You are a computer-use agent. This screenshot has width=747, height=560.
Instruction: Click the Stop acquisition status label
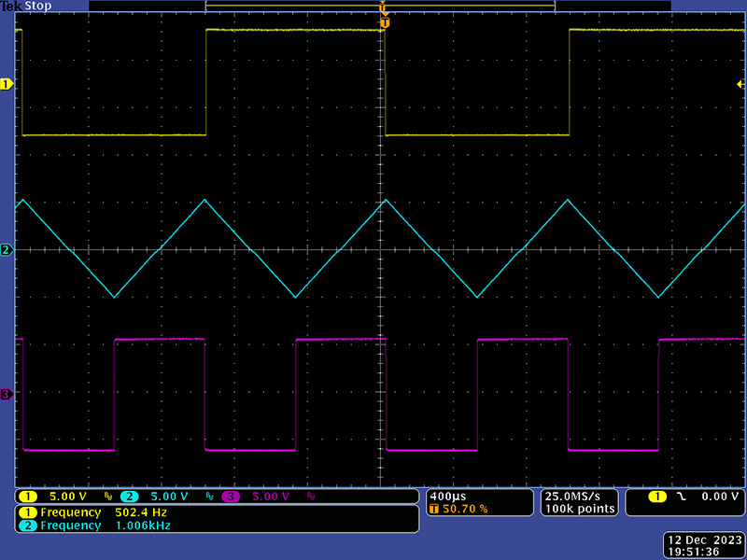click(x=38, y=7)
